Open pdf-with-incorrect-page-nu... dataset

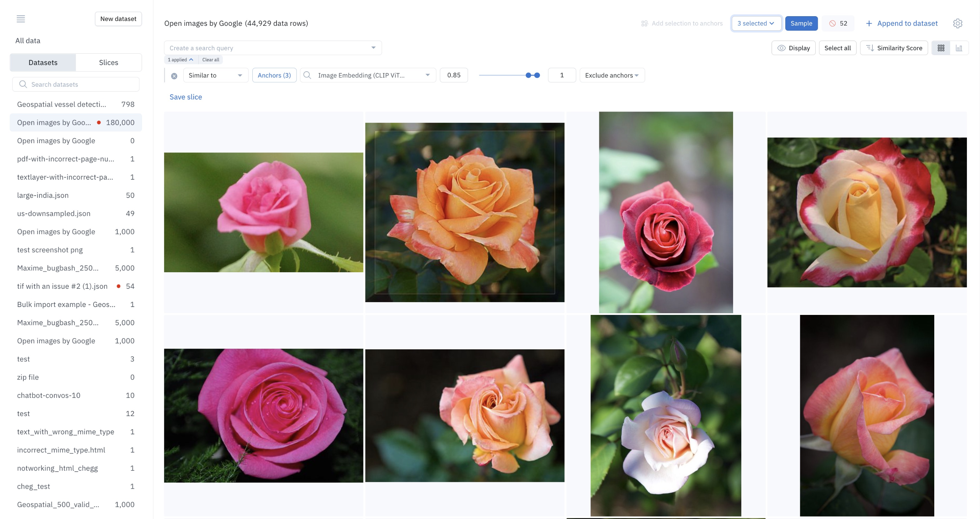click(x=76, y=159)
